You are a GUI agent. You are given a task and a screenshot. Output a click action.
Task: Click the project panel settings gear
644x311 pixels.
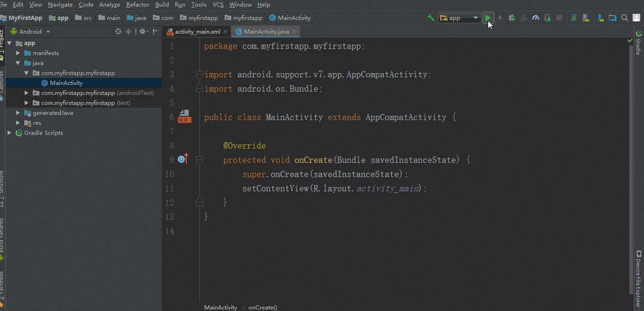[142, 32]
